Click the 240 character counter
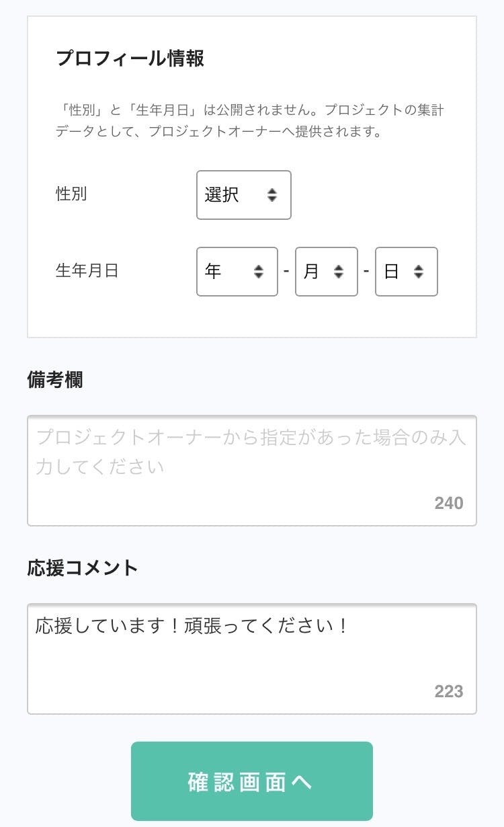 449,503
